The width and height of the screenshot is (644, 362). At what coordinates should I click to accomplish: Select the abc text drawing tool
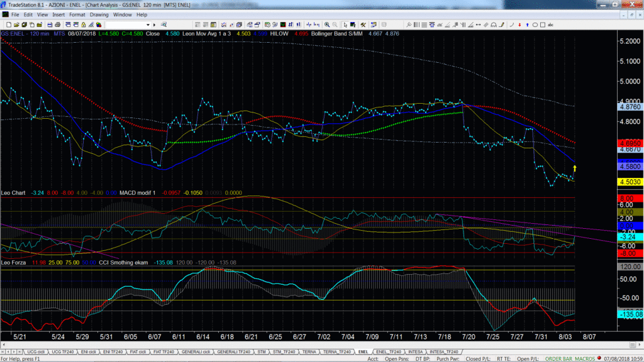tap(550, 25)
